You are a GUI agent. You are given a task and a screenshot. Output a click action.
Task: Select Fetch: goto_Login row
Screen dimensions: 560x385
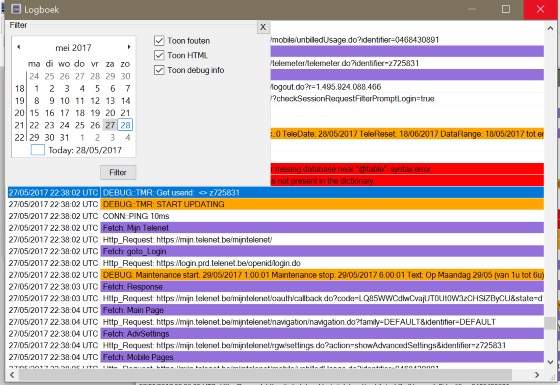276,251
